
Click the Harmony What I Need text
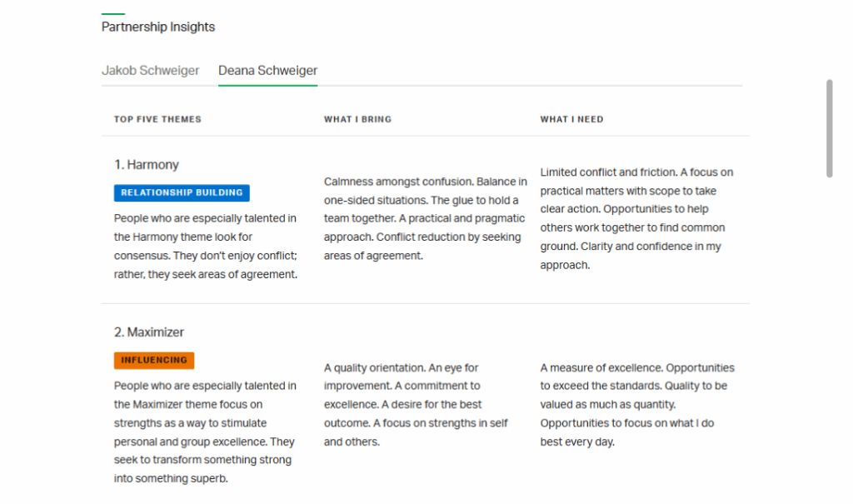[637, 218]
